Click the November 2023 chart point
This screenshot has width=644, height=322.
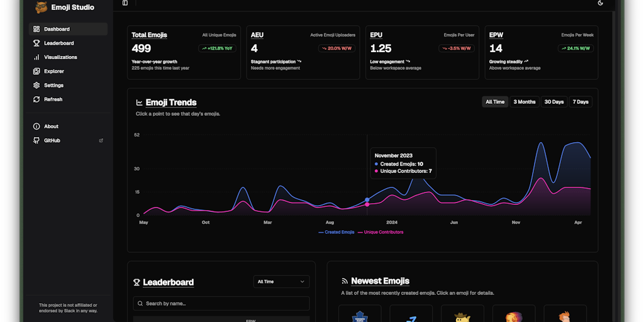[x=367, y=200]
